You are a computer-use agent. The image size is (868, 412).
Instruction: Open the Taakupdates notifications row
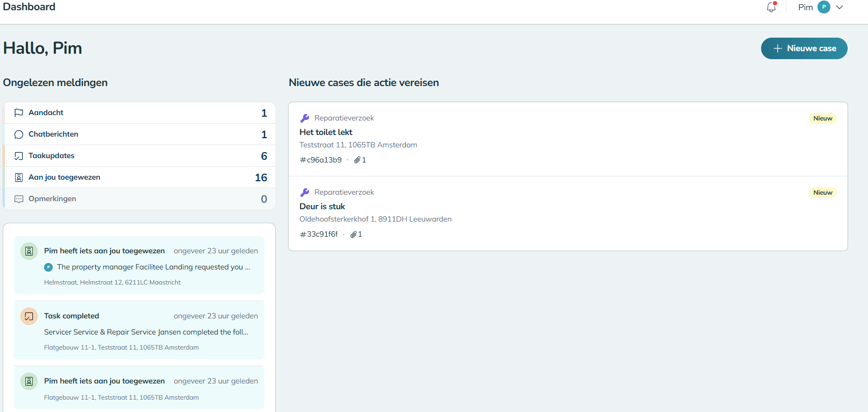(140, 156)
